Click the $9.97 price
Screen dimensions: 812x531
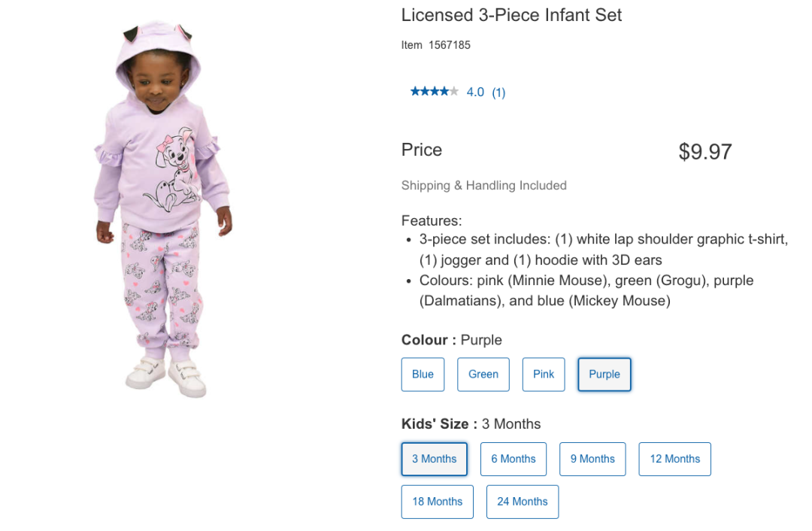click(x=704, y=152)
